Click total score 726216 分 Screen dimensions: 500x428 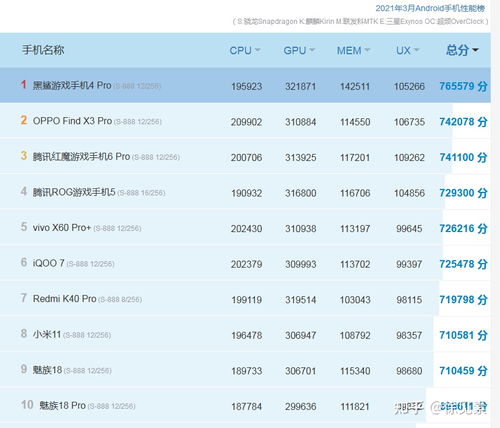pyautogui.click(x=463, y=228)
